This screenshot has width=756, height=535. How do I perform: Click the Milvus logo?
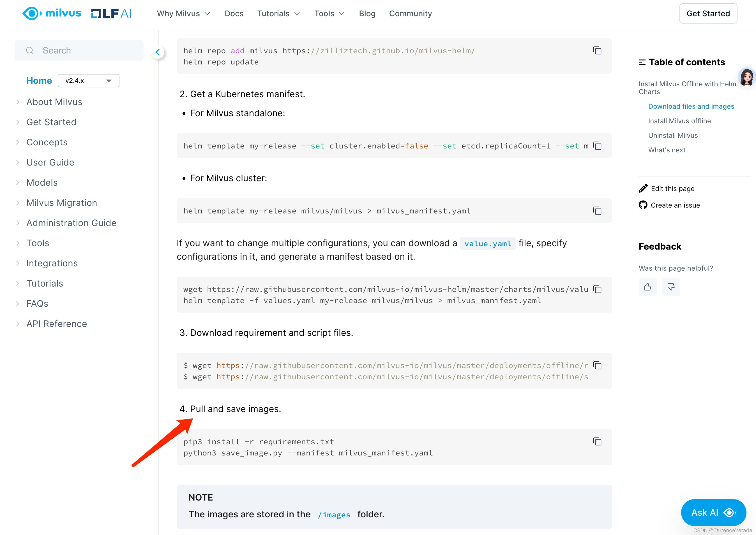[52, 13]
